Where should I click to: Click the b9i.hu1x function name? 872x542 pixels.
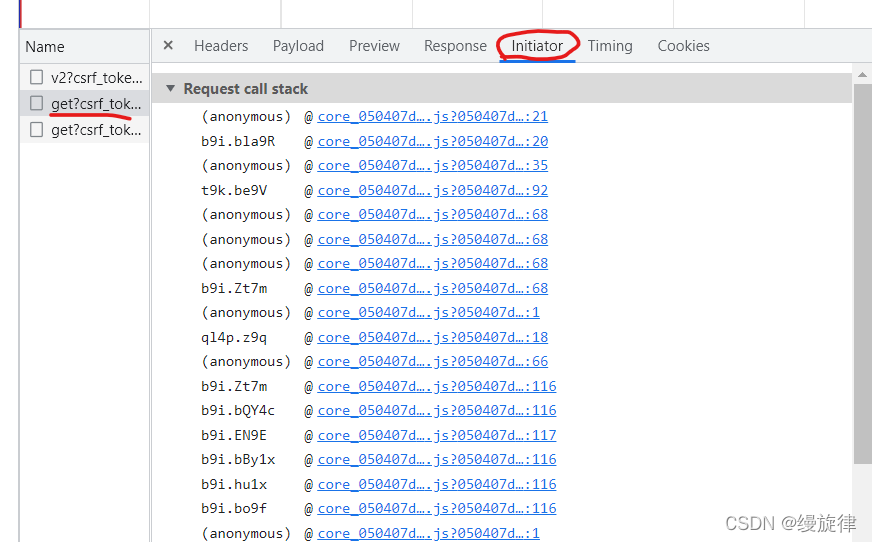(234, 484)
